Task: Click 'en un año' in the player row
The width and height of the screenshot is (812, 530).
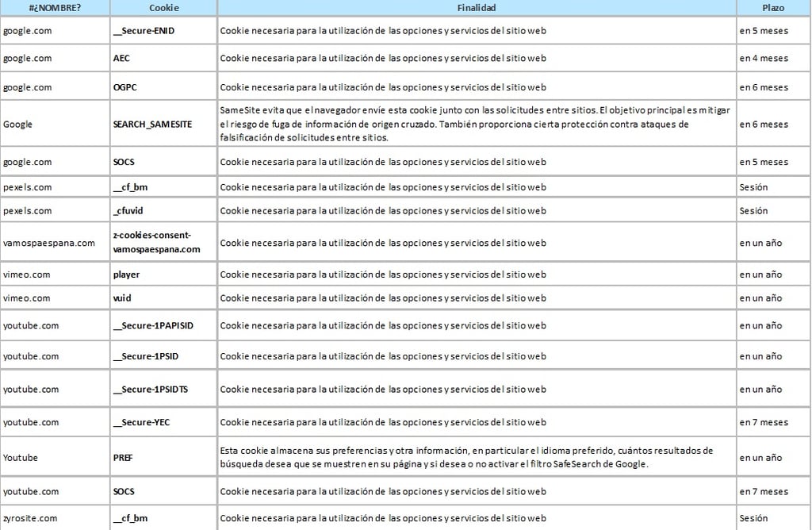Action: tap(760, 274)
